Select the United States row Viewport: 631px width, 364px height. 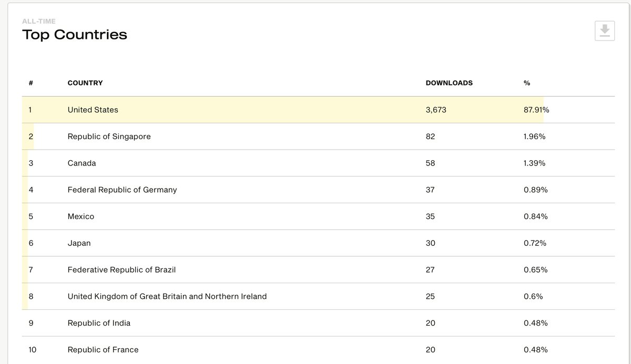[318, 110]
